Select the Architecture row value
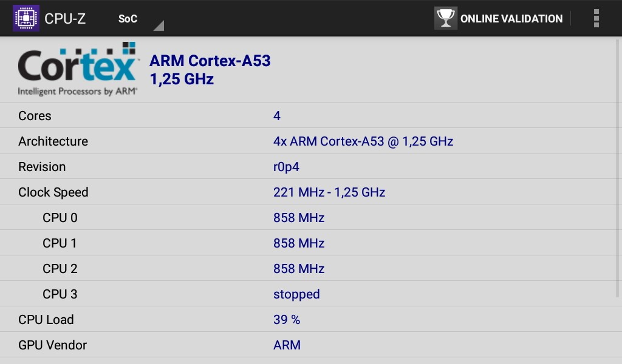This screenshot has width=622, height=364. (363, 141)
